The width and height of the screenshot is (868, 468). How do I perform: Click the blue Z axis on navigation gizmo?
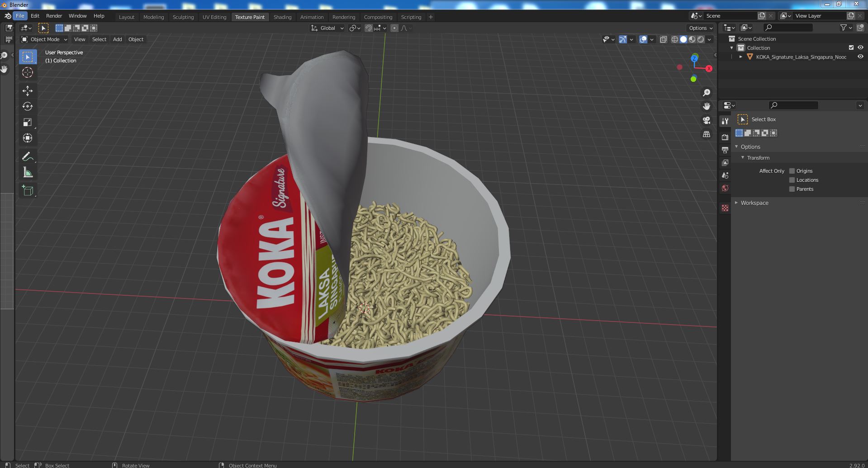click(694, 58)
